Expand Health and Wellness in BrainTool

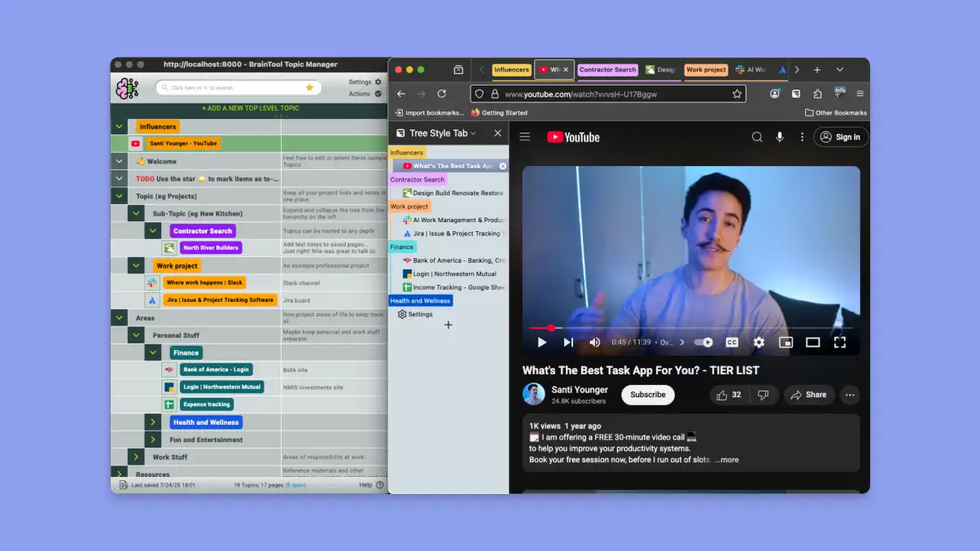pos(153,422)
